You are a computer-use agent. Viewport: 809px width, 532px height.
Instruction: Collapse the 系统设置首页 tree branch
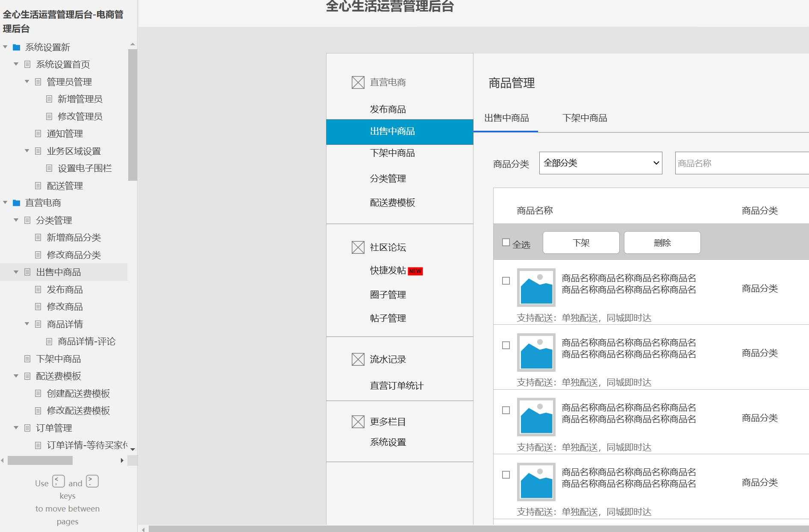[16, 64]
